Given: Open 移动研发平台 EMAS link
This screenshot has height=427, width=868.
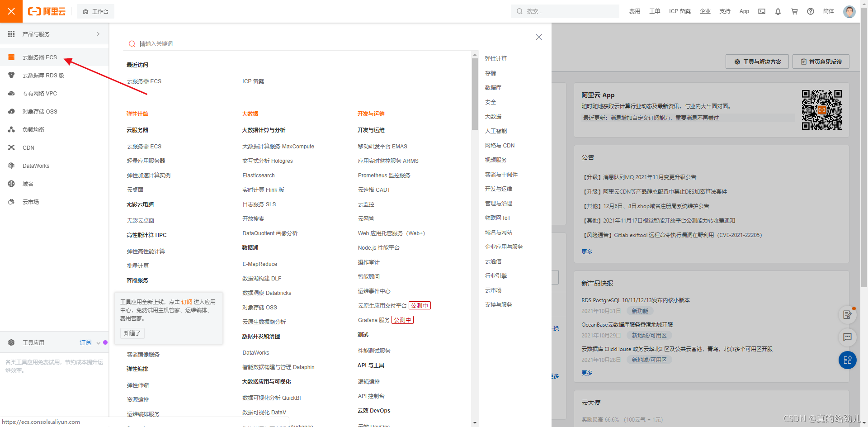Looking at the screenshot, I should click(x=382, y=147).
